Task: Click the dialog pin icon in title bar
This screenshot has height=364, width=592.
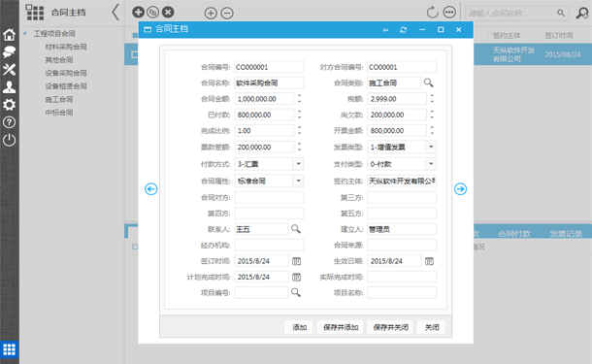Action: pyautogui.click(x=385, y=29)
